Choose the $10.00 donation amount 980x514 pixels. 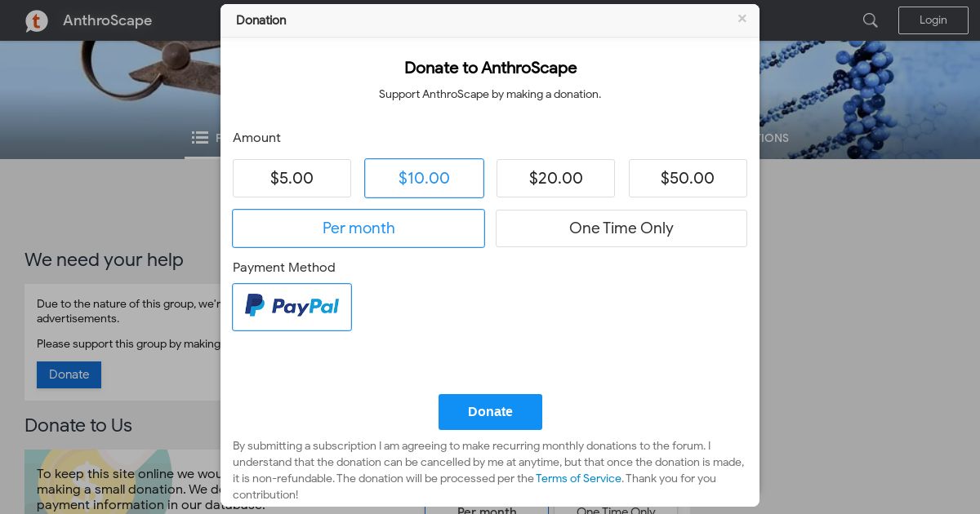pos(424,178)
